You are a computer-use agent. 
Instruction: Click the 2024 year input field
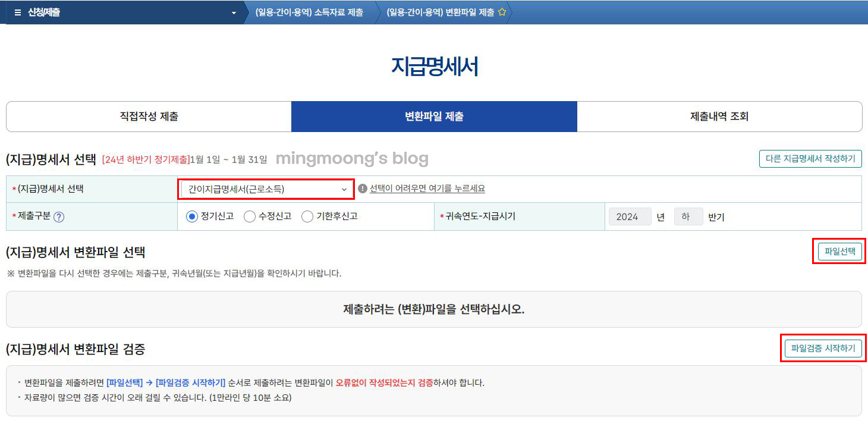pyautogui.click(x=630, y=216)
